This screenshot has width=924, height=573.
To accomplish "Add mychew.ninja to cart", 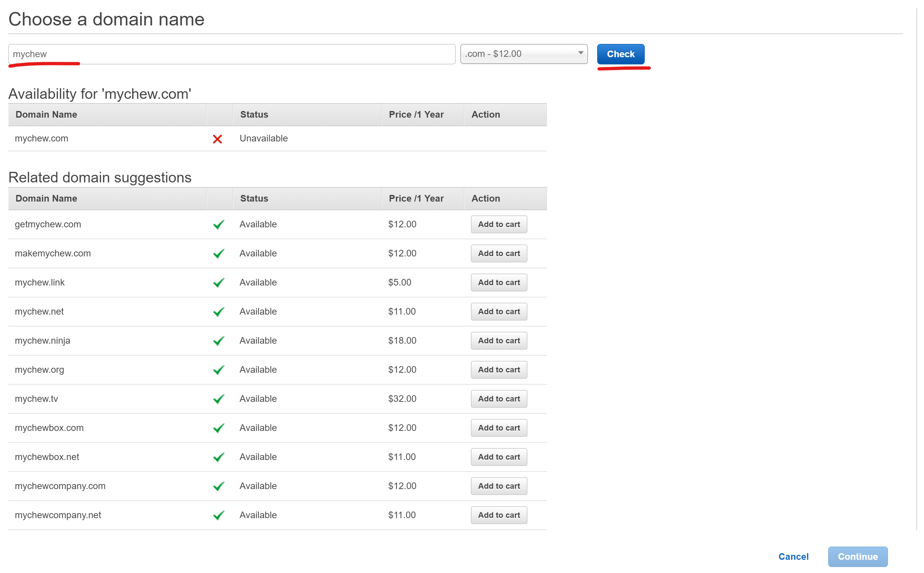I will pyautogui.click(x=498, y=341).
